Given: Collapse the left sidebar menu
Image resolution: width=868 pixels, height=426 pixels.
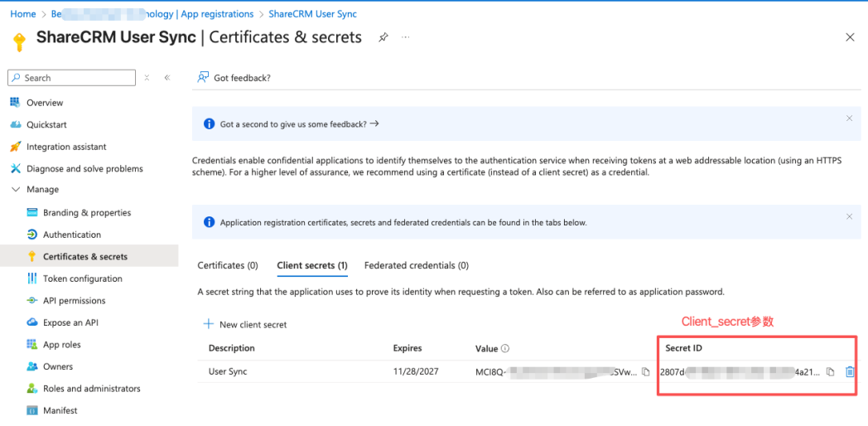Looking at the screenshot, I should click(166, 78).
